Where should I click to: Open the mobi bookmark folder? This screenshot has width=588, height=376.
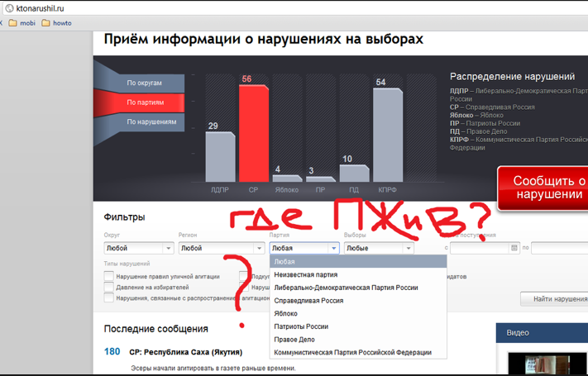click(22, 23)
